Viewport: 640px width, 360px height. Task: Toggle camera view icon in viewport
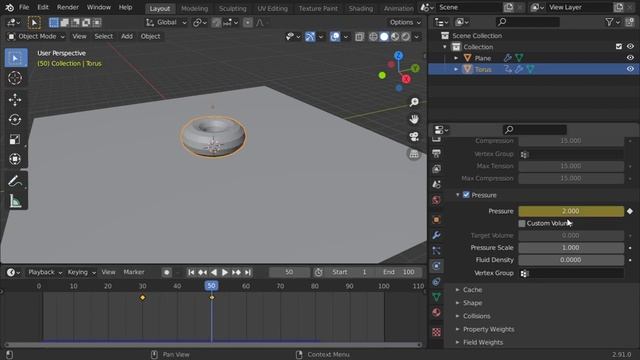pos(414,136)
